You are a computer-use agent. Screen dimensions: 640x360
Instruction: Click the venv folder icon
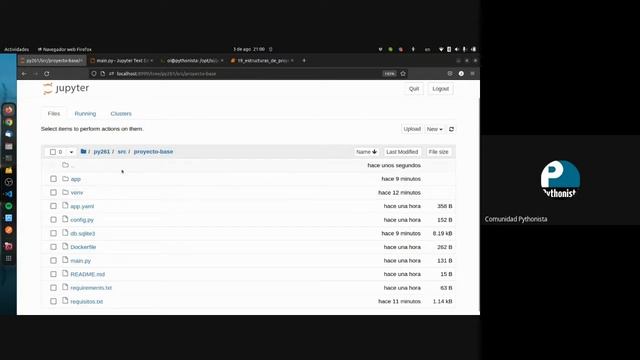[x=65, y=192]
